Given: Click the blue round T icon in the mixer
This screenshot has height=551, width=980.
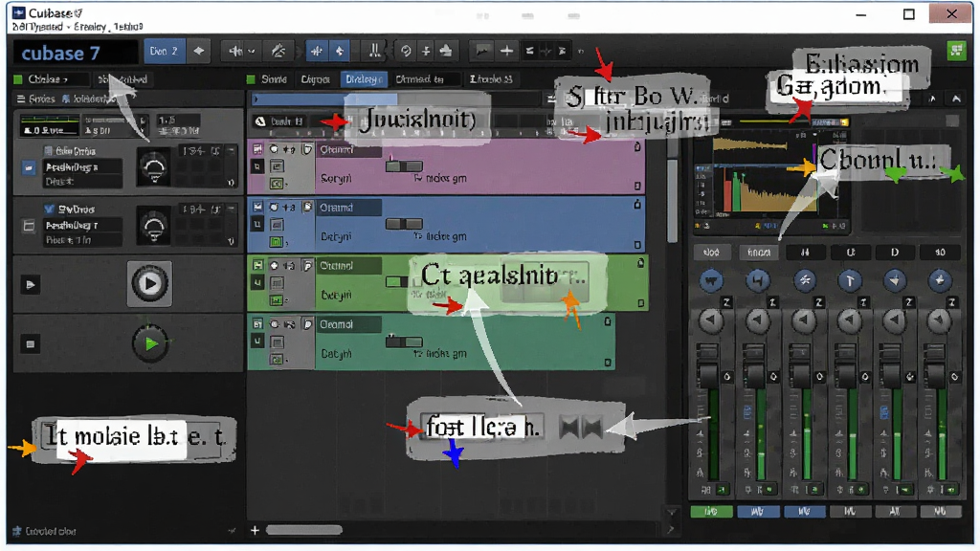Looking at the screenshot, I should click(x=850, y=281).
